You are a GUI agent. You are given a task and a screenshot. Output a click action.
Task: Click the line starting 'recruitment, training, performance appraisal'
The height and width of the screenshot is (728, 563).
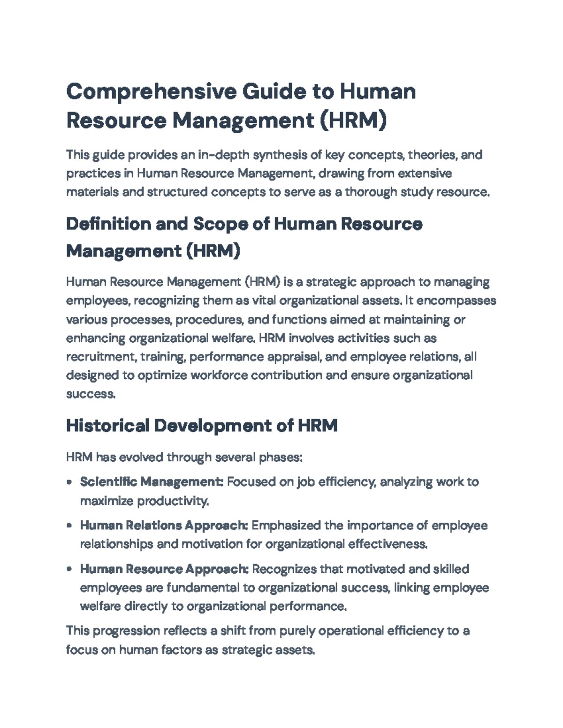271,357
